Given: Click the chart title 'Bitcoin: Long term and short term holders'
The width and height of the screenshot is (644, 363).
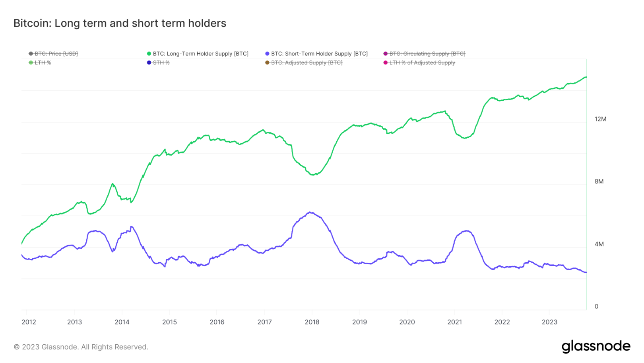Looking at the screenshot, I should pyautogui.click(x=120, y=23).
